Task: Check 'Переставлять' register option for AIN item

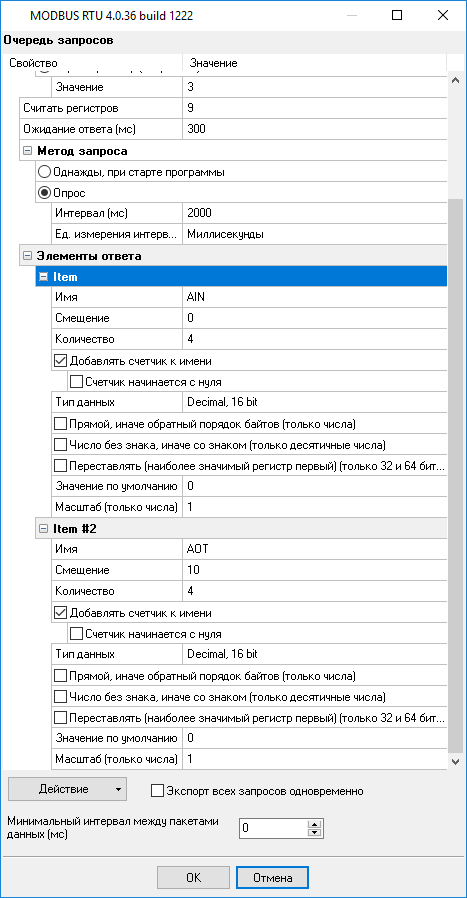Action: click(60, 466)
